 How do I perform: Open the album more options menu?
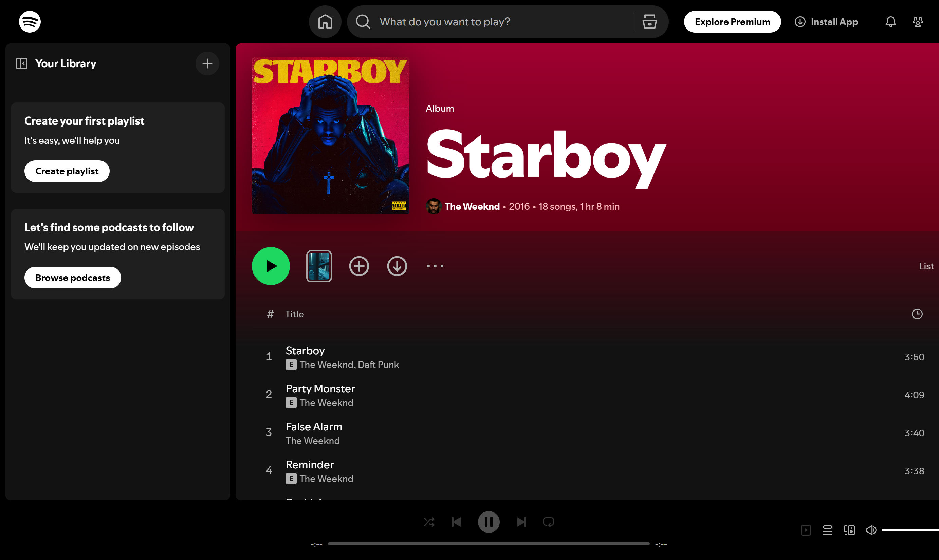(435, 266)
